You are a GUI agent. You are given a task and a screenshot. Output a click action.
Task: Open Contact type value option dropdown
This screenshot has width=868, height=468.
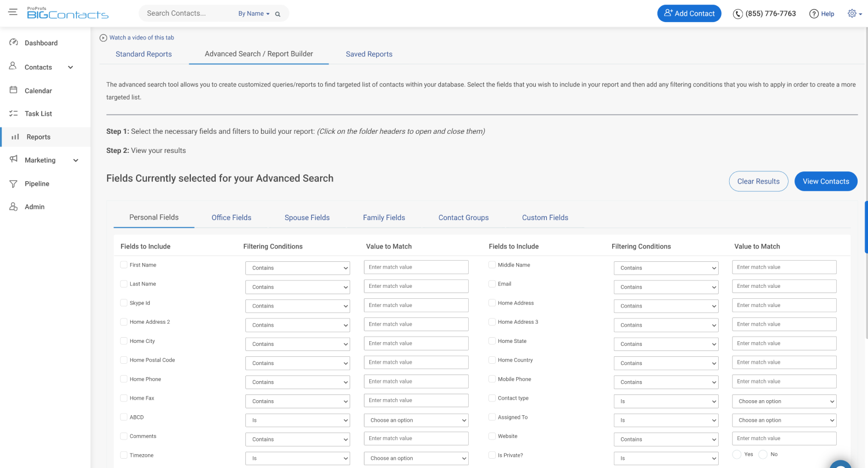(784, 401)
